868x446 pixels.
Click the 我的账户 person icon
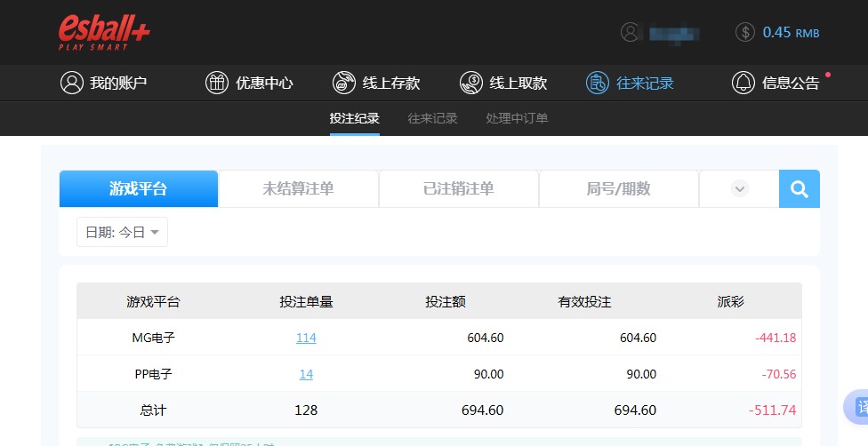[x=72, y=83]
